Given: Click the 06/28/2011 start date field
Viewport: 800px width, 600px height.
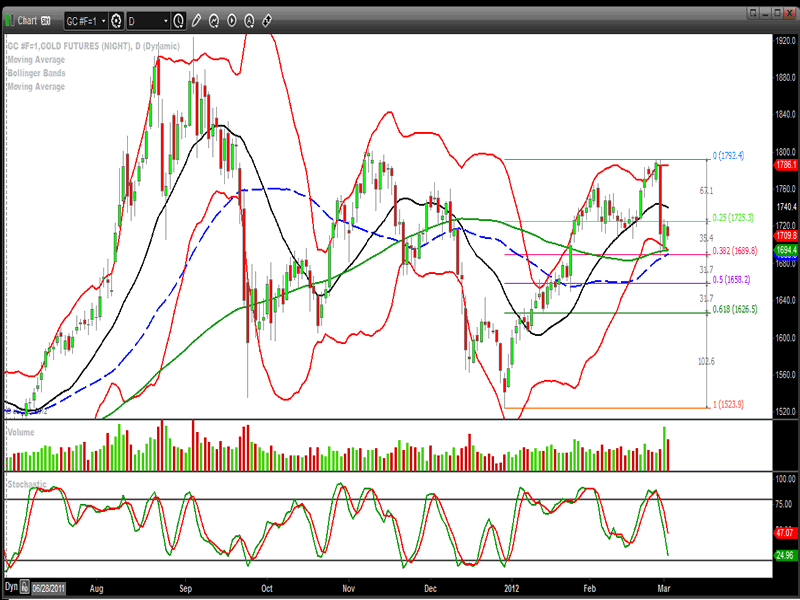Looking at the screenshot, I should click(49, 588).
